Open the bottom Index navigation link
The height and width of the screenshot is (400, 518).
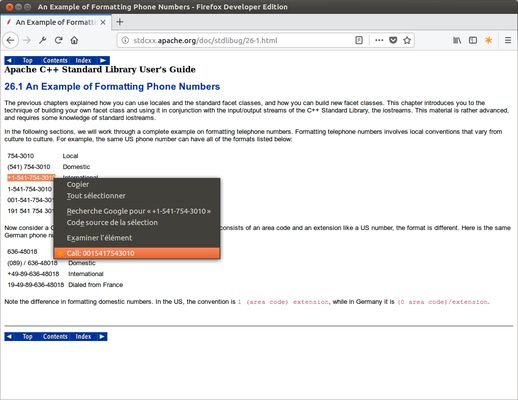pos(83,337)
